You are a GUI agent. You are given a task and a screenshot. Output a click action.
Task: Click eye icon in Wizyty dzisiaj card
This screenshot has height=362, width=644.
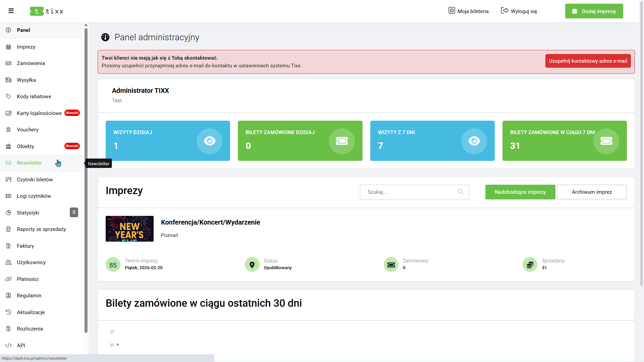(209, 141)
